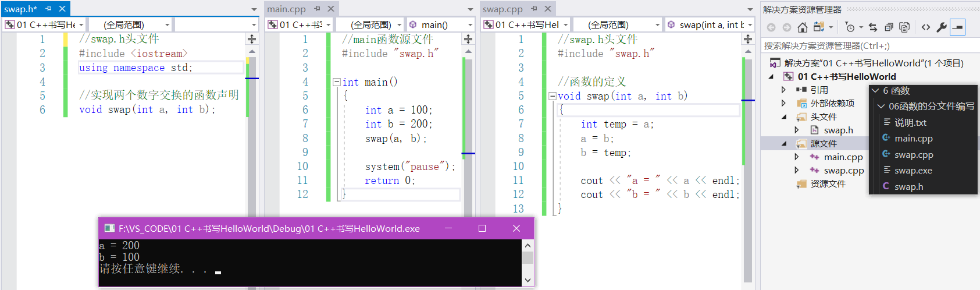The width and height of the screenshot is (980, 290).
Task: Open swap.h in dark file list
Action: pos(908,186)
